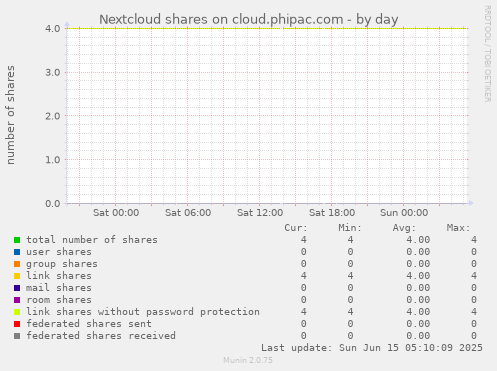Click the Cur value for link shares row
This screenshot has height=371, width=497.
click(x=303, y=276)
